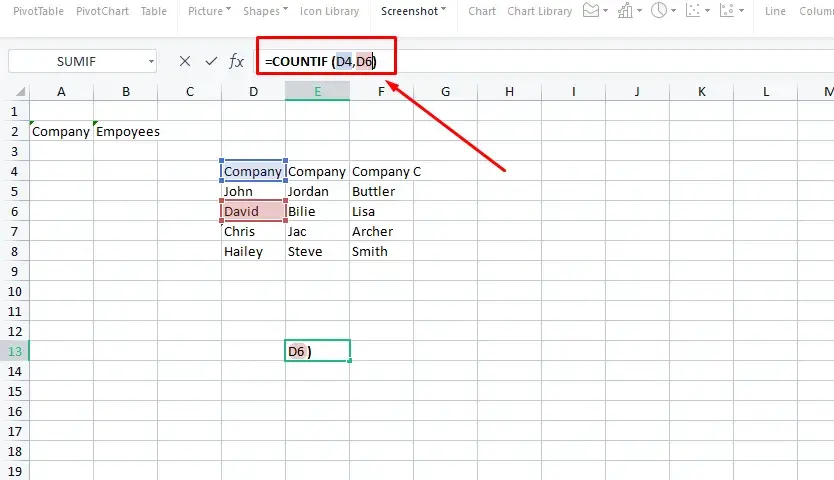Select cell containing Empoyees

pyautogui.click(x=126, y=131)
